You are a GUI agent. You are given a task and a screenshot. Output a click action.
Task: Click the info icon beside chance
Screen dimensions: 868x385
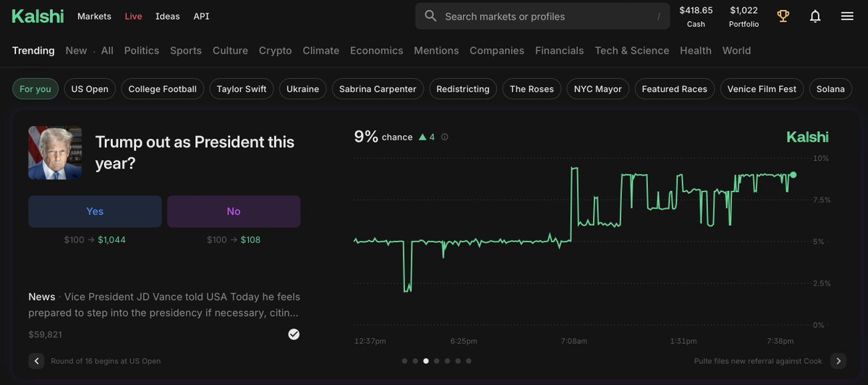[x=445, y=137]
